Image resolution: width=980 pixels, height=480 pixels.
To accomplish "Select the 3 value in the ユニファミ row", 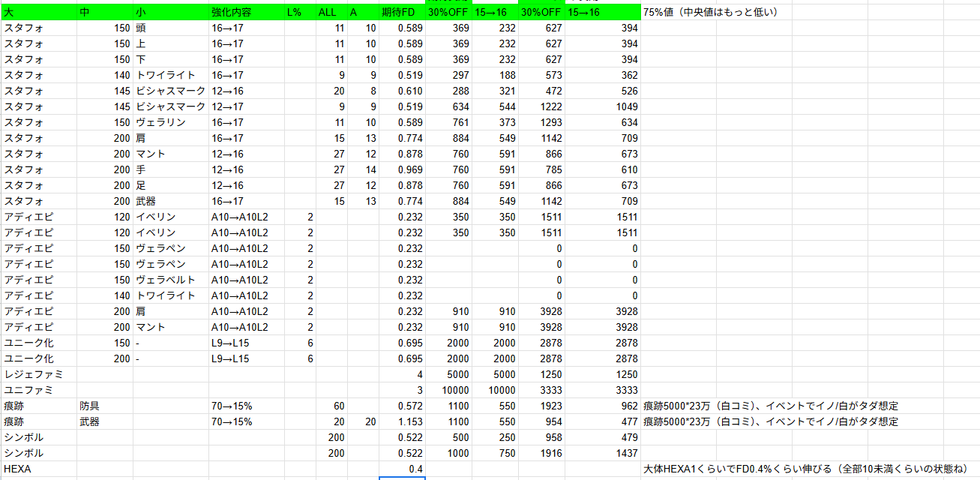I will click(x=403, y=390).
